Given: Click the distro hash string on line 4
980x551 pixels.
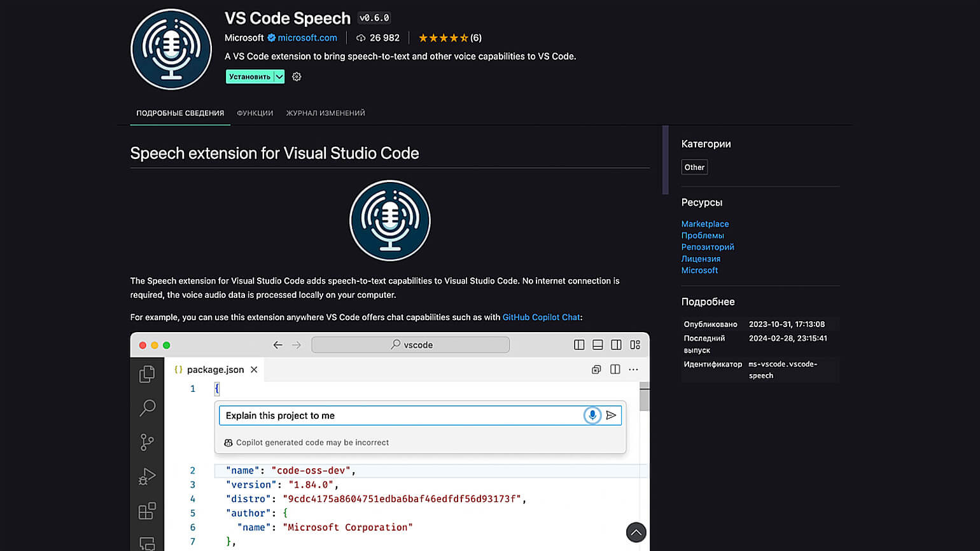Looking at the screenshot, I should (x=402, y=499).
